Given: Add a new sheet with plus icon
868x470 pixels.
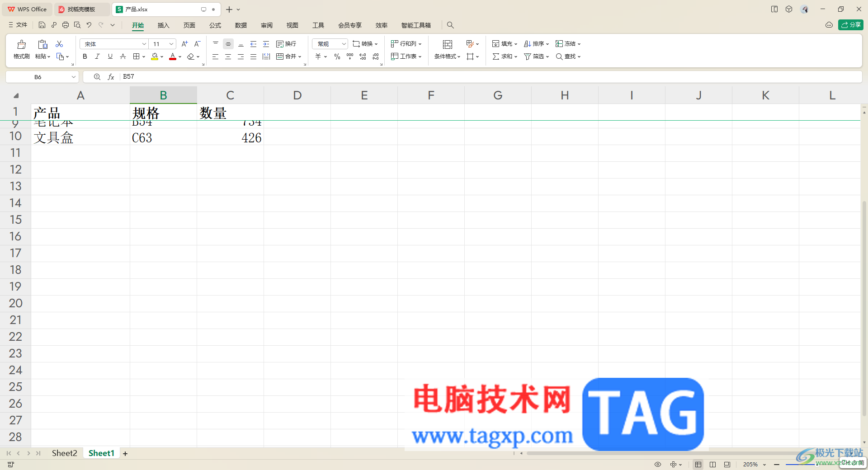Looking at the screenshot, I should tap(125, 453).
